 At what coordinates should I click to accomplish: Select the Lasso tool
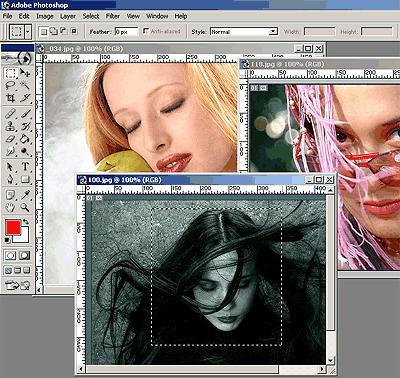[11, 85]
